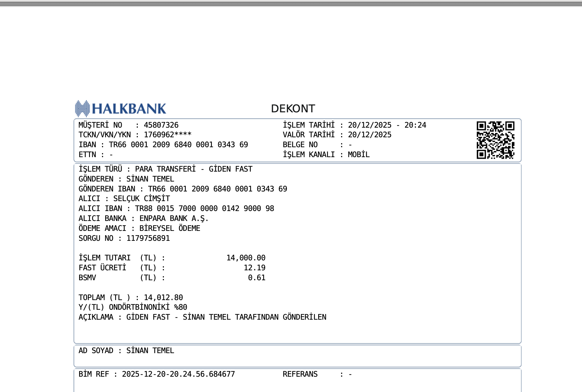Click masked ID 1760962****
Screen dimensions: 582x392
[168, 135]
